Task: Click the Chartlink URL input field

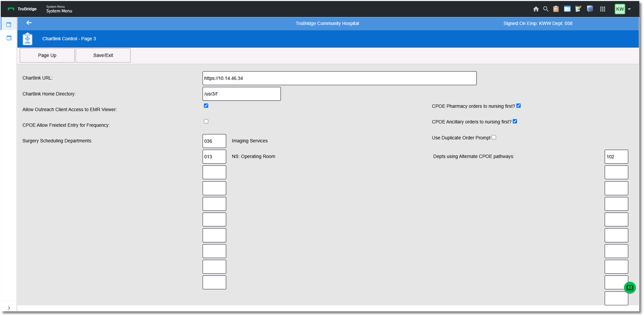Action: coord(339,78)
